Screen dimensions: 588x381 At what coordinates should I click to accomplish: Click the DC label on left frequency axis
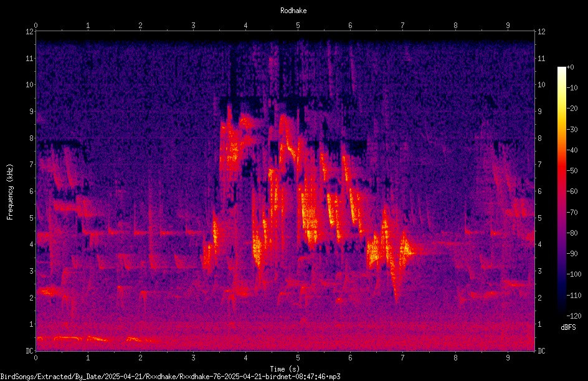click(x=29, y=351)
